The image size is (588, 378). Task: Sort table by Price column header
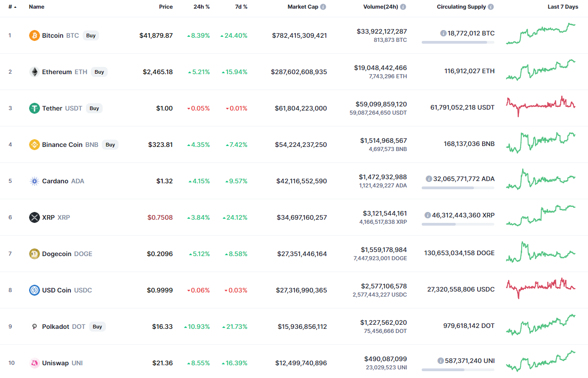[x=166, y=7]
